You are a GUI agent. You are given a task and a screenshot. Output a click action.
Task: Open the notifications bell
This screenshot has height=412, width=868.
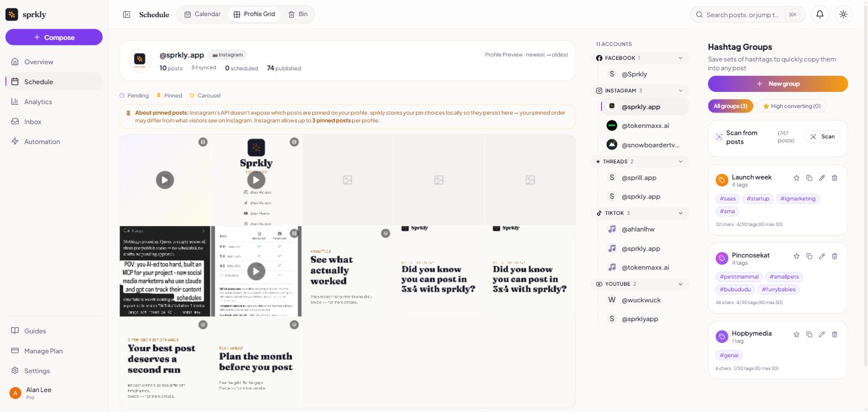pyautogui.click(x=820, y=14)
